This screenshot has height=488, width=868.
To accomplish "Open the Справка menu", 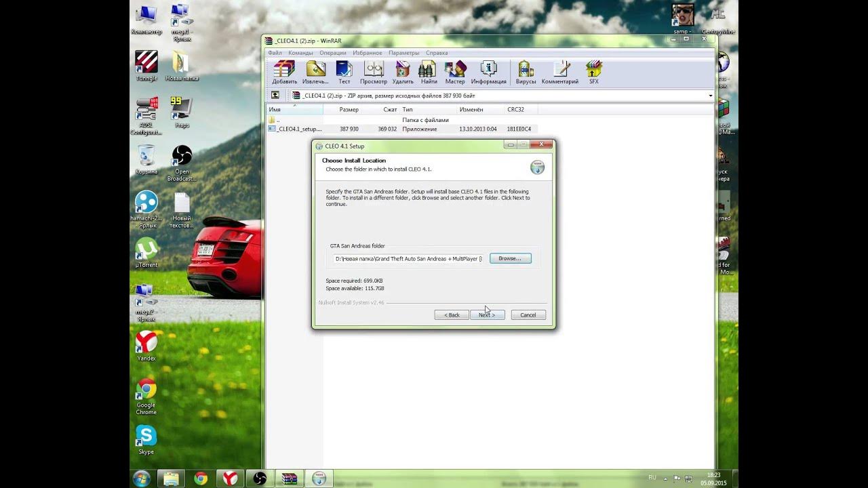I will tap(437, 53).
